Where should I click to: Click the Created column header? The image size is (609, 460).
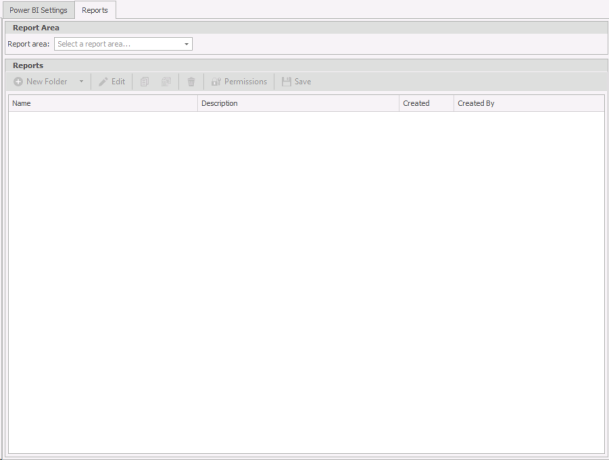coord(425,103)
